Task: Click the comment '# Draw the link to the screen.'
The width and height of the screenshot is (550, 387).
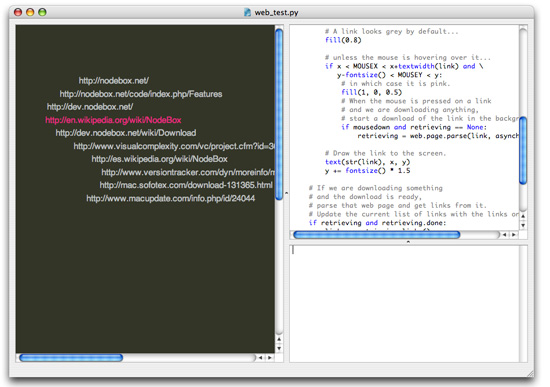Action: pos(385,153)
